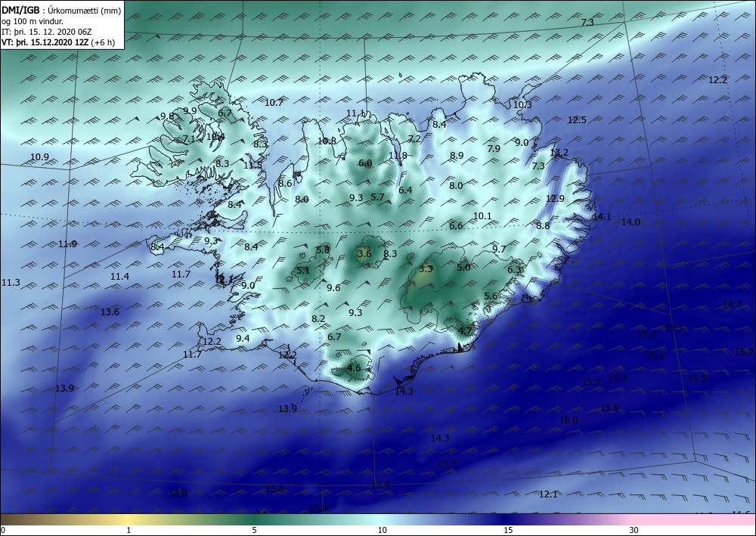The width and height of the screenshot is (756, 536).
Task: Click the map value 10.3
Action: (522, 104)
